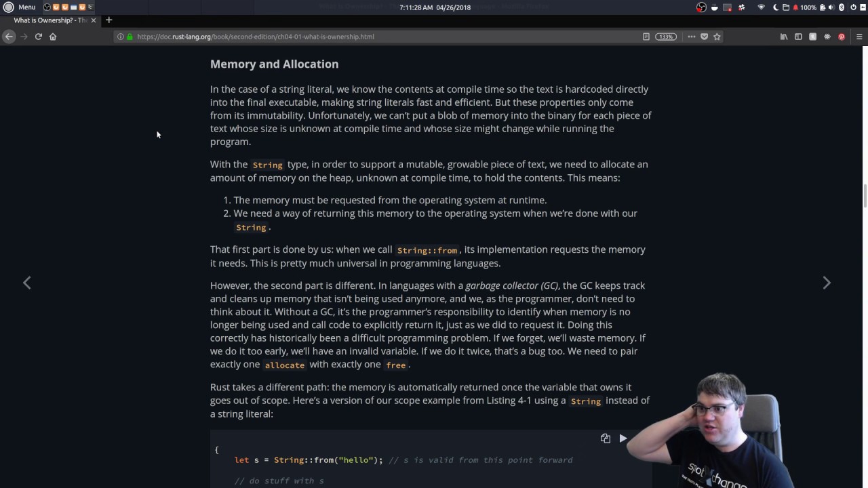Bookmark this page with the star
Viewport: 868px width, 488px height.
pos(717,37)
